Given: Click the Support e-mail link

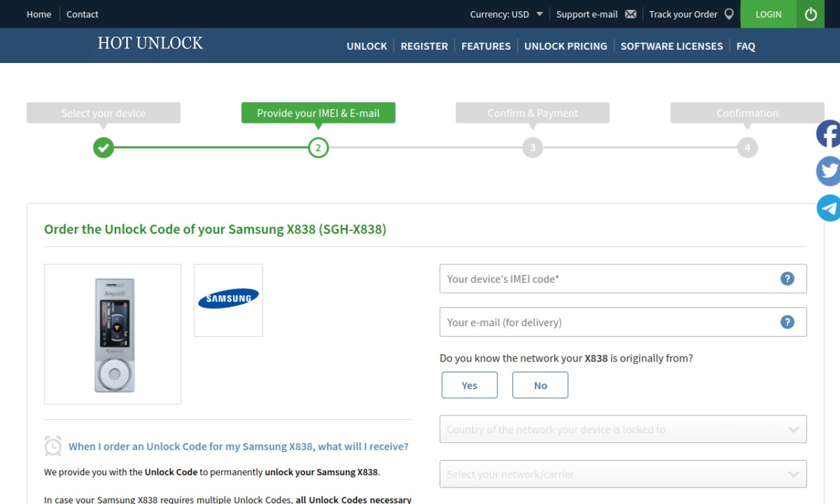Looking at the screenshot, I should click(x=587, y=14).
